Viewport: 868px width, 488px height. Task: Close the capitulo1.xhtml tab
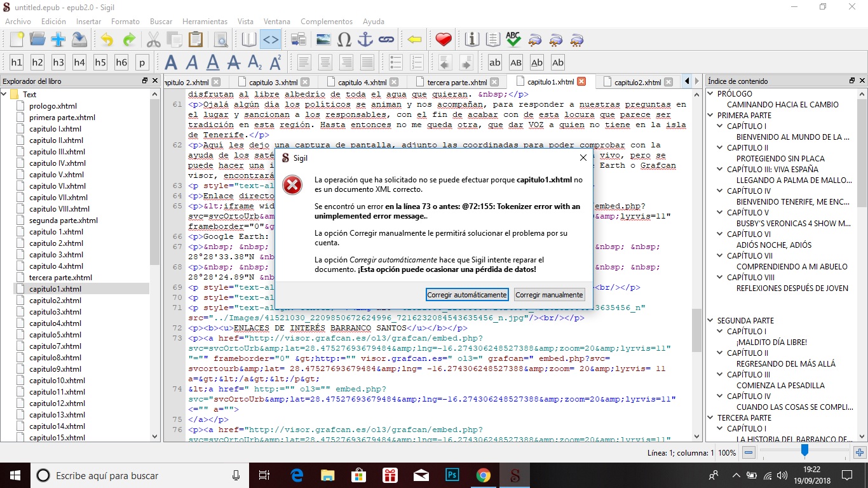[x=581, y=82]
